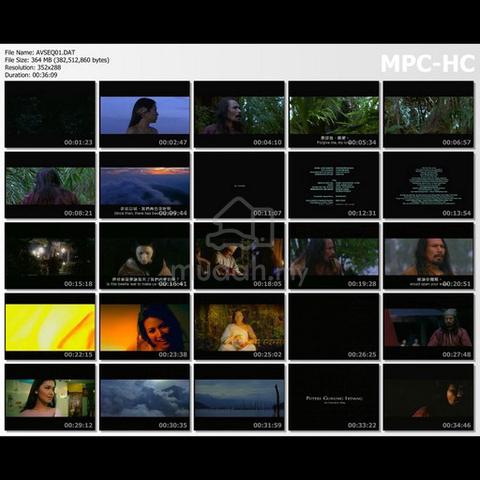Click the MPC-HC logo text
480x480 pixels.
[428, 63]
